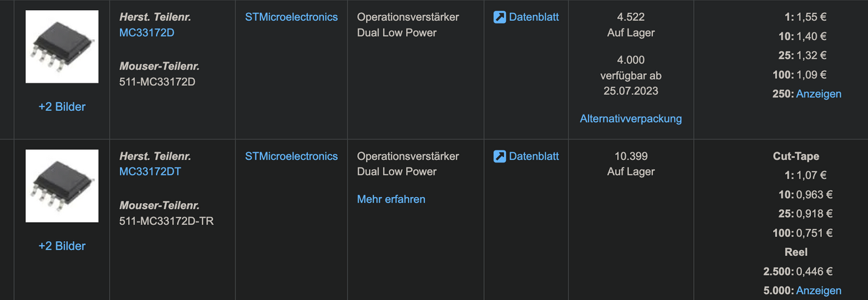The image size is (868, 300).
Task: Click the 1,55 € single-unit price
Action: 812,17
